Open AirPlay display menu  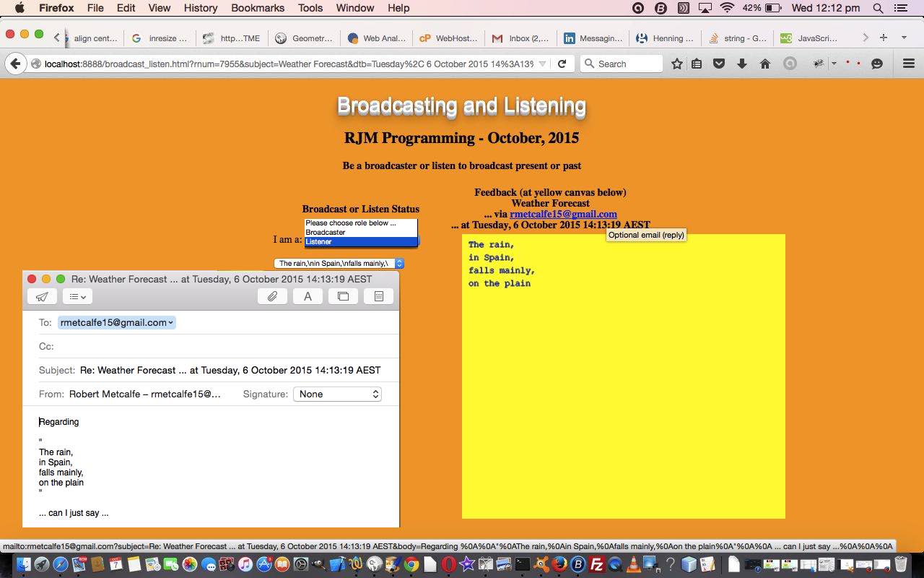[x=705, y=8]
